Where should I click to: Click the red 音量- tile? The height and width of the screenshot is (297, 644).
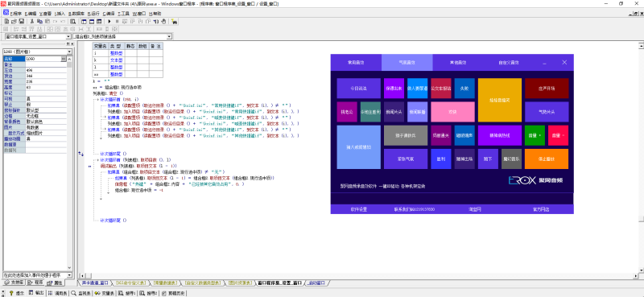558,135
